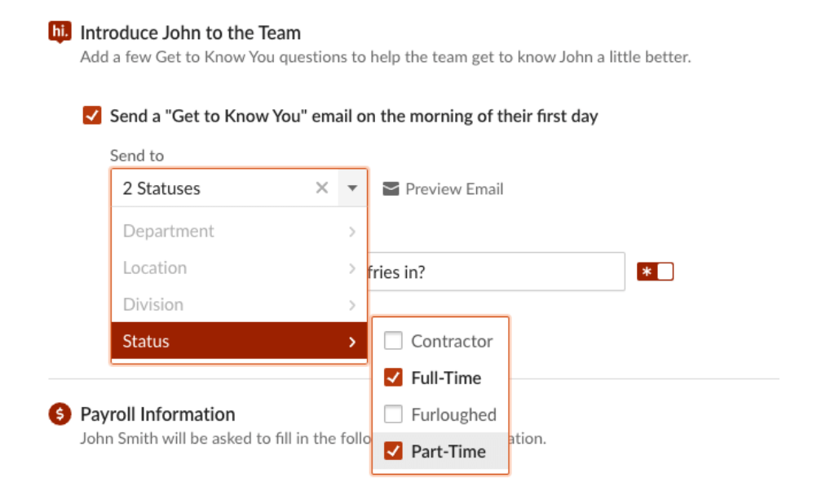Select Division from the Send to menu
Screen dimensions: 817x504
tap(153, 304)
